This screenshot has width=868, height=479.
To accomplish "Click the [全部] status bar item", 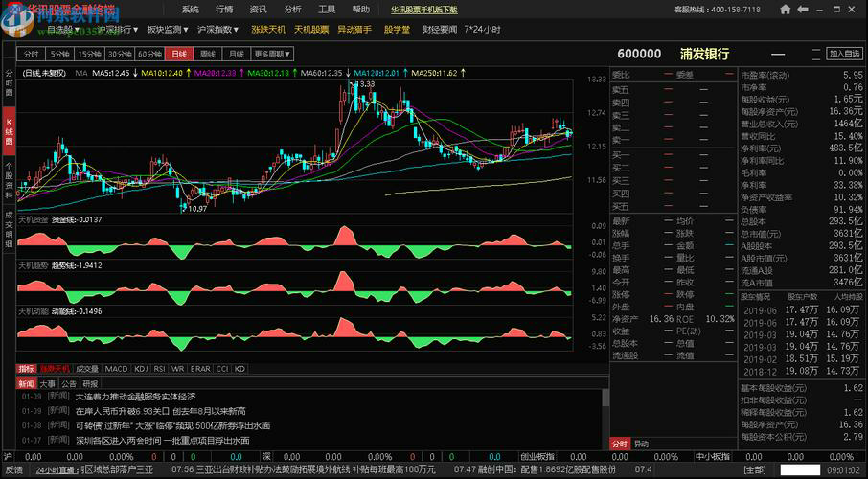I will (x=754, y=469).
